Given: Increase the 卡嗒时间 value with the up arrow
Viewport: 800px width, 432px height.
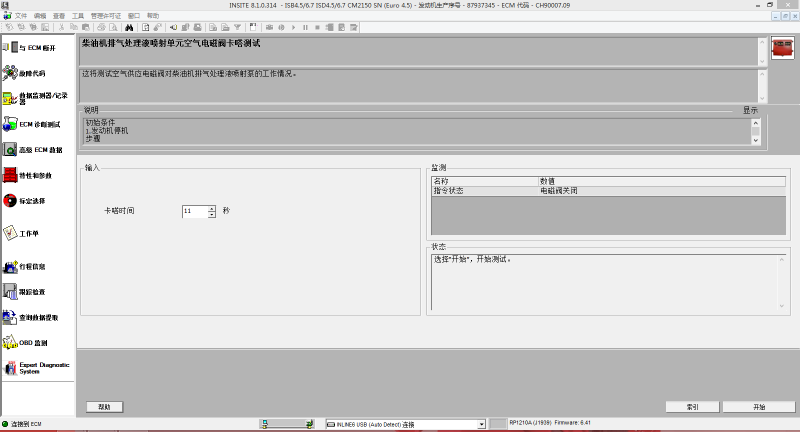Looking at the screenshot, I should pyautogui.click(x=212, y=208).
